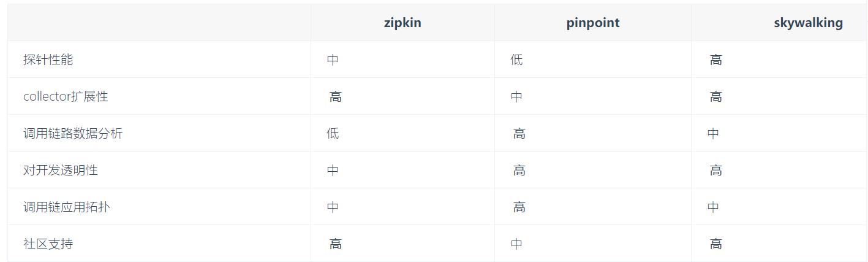Select skywalking's 高 value for 探针性能
The height and width of the screenshot is (262, 868).
(715, 60)
